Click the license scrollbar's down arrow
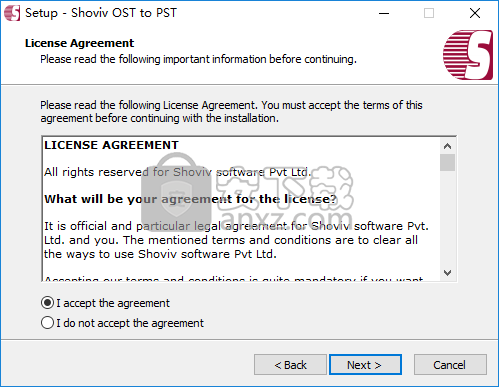This screenshot has height=387, width=499. 447,273
